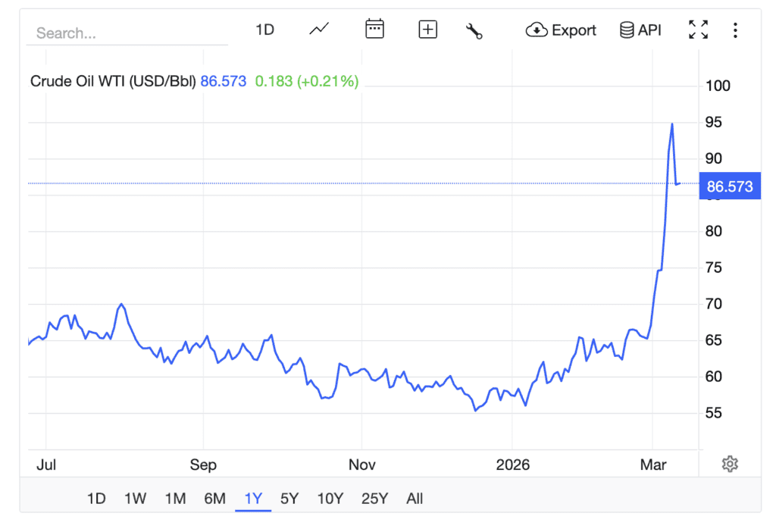Select the active 1Y range
The image size is (776, 532).
253,499
